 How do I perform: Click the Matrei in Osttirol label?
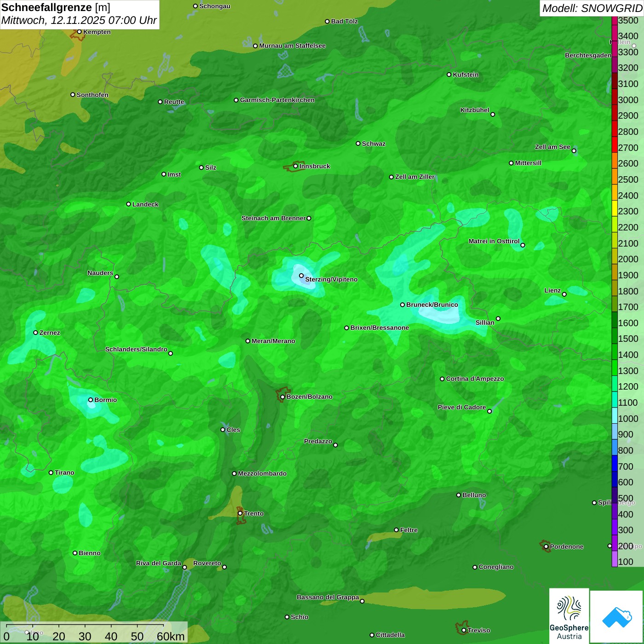494,241
